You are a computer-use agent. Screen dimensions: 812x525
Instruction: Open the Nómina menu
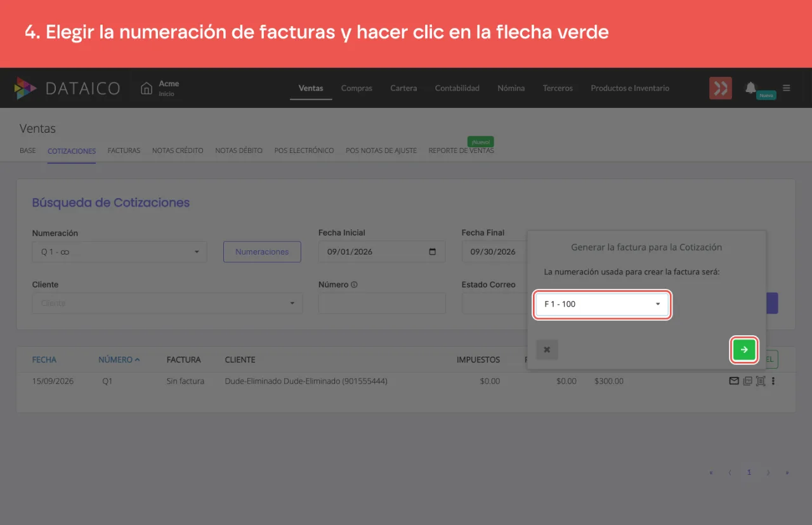click(511, 88)
